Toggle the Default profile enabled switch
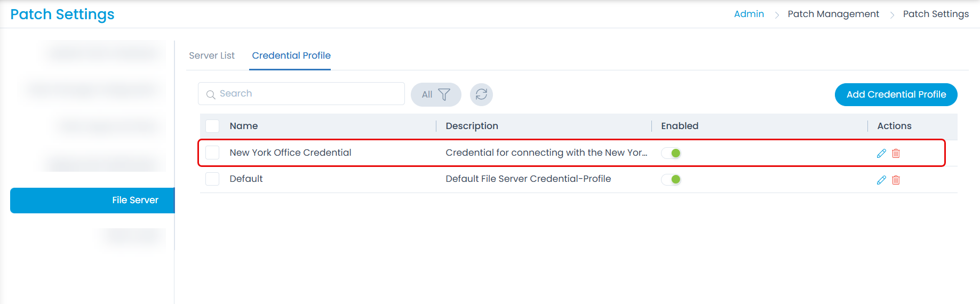Viewport: 980px width, 304px height. (671, 179)
